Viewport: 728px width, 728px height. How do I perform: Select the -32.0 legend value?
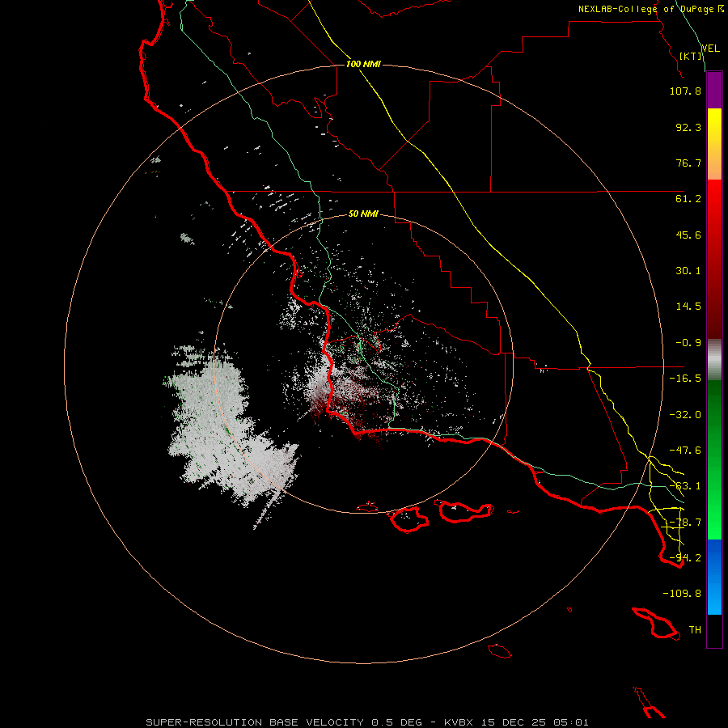[x=685, y=415]
